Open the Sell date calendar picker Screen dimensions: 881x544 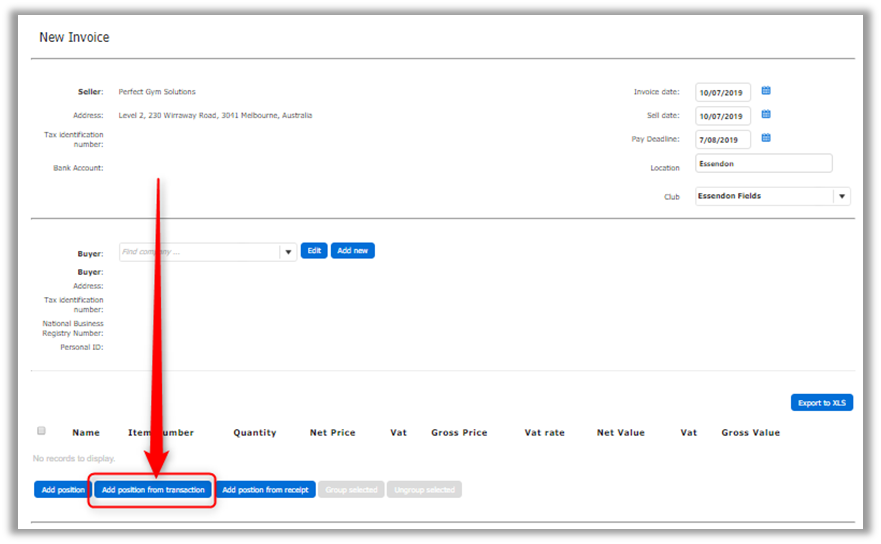tap(766, 115)
